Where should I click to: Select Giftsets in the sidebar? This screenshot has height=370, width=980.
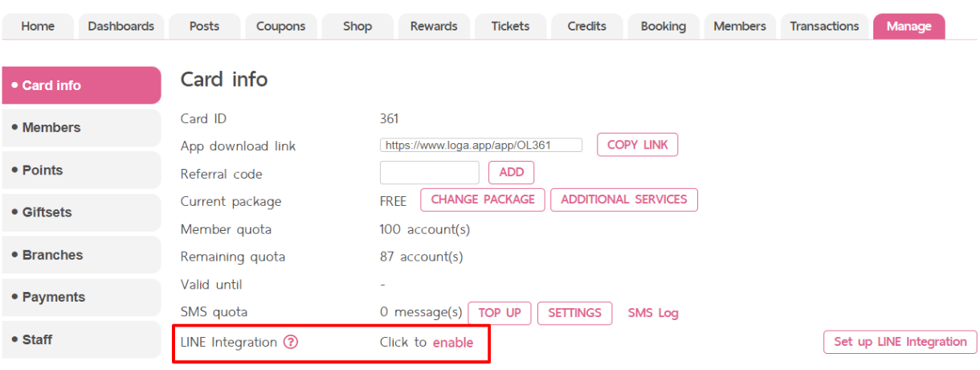[81, 212]
